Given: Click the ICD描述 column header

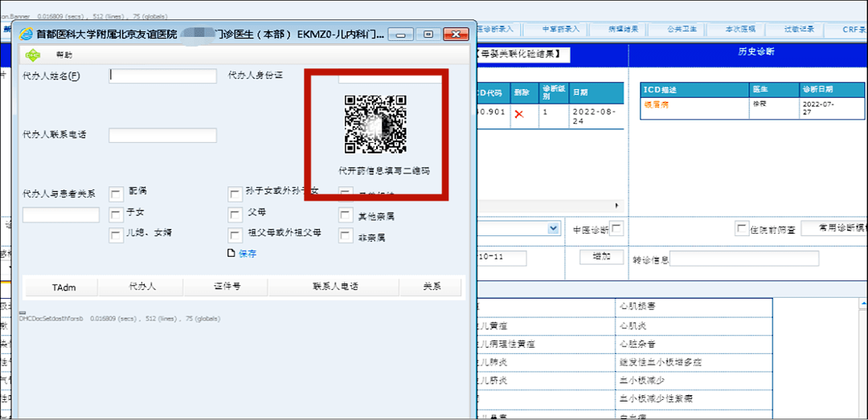Looking at the screenshot, I should click(x=695, y=90).
